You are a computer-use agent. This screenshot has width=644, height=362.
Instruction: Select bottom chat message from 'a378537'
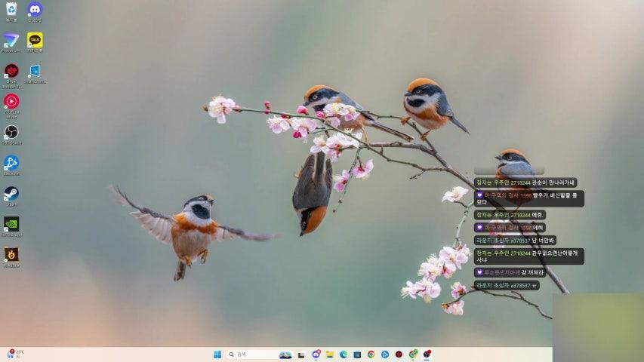click(x=507, y=285)
